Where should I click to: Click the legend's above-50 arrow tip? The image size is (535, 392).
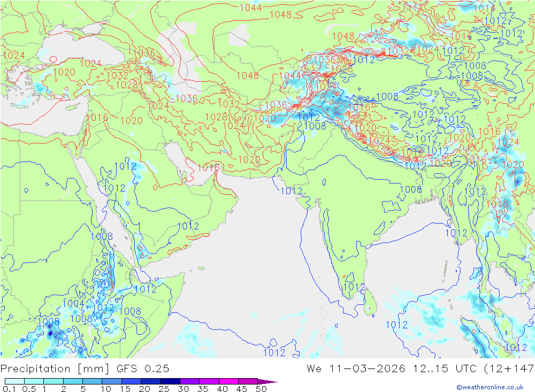(267, 382)
